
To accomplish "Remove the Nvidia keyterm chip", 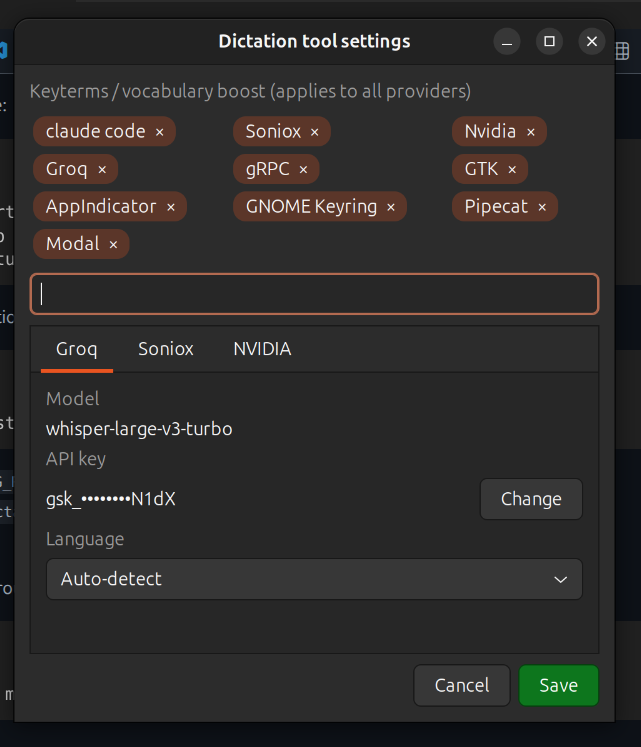I will pos(531,132).
